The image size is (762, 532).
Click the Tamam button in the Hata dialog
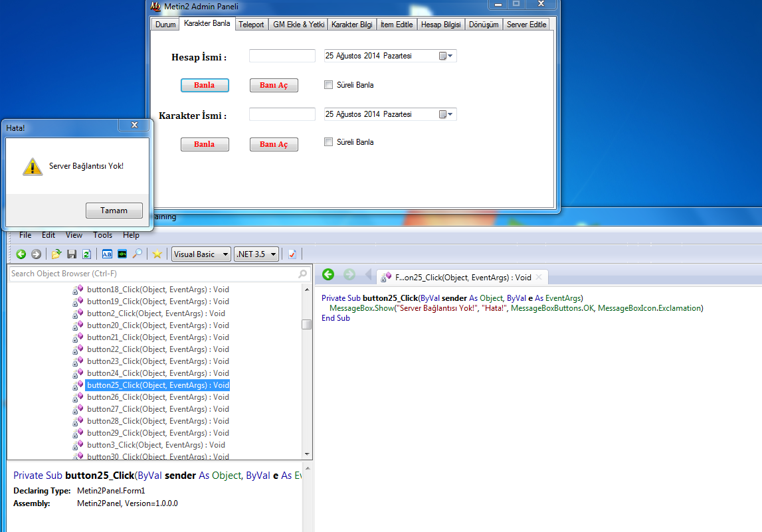point(114,211)
